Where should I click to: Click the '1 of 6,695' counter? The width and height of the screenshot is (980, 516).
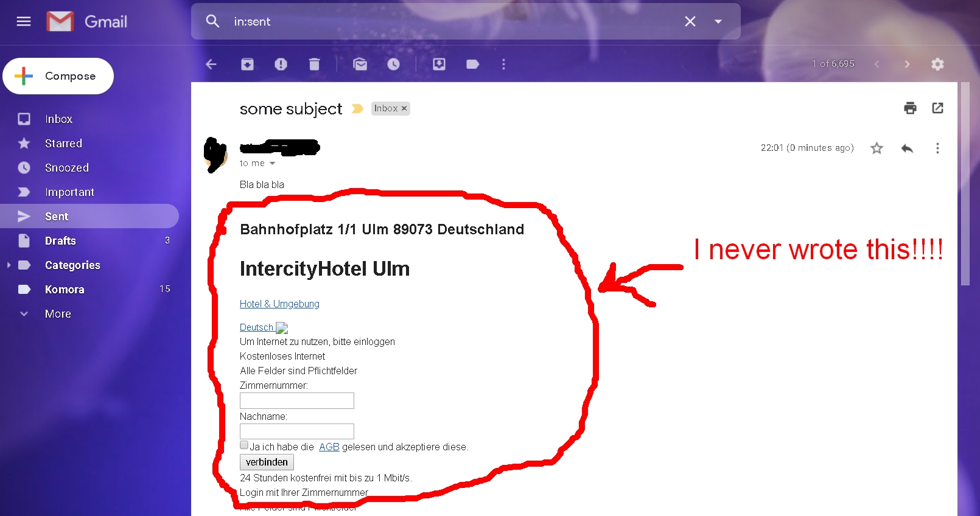click(833, 64)
